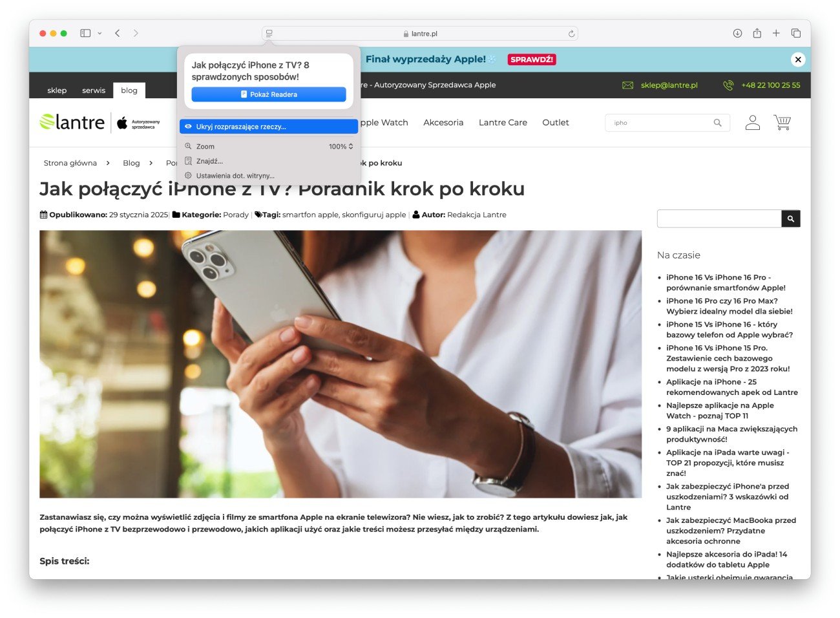This screenshot has width=840, height=618.
Task: Open the smartfon apple tag
Action: [x=310, y=215]
